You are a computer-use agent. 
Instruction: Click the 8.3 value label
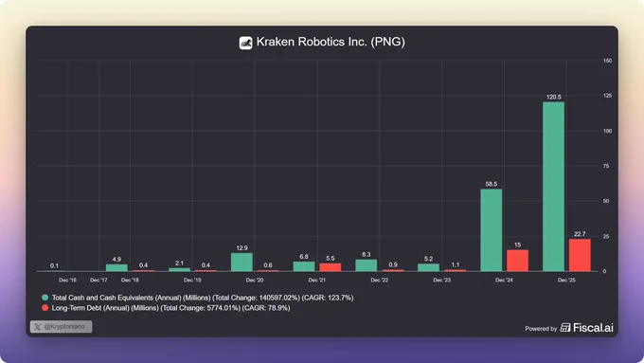click(367, 254)
